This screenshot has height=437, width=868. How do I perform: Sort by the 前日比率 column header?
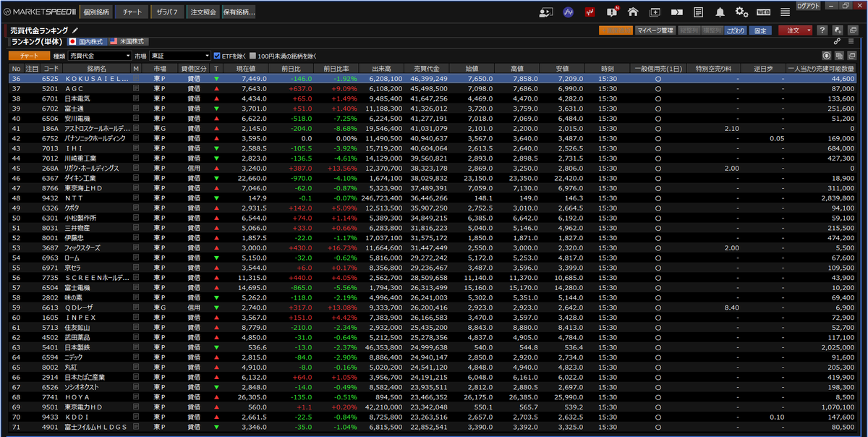click(x=336, y=68)
